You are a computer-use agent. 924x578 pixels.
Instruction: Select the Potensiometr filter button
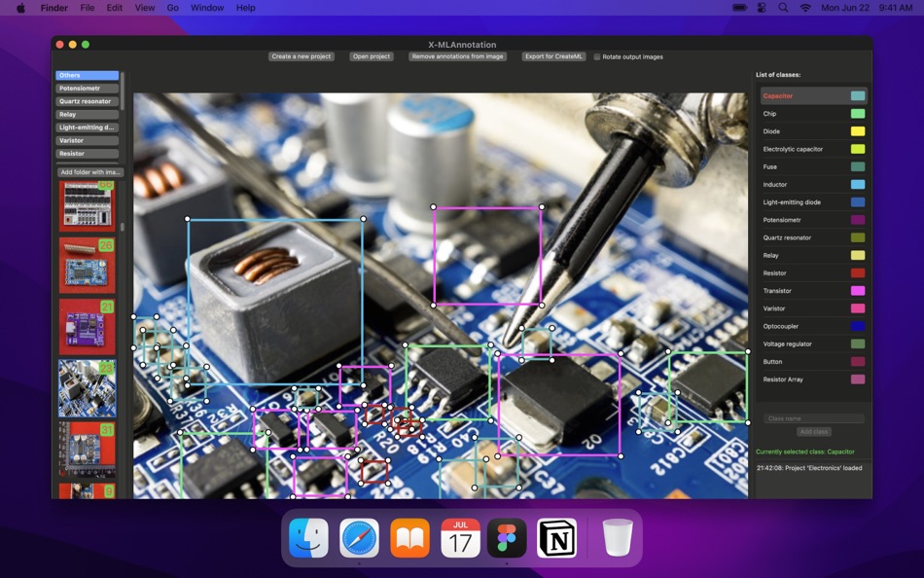88,89
